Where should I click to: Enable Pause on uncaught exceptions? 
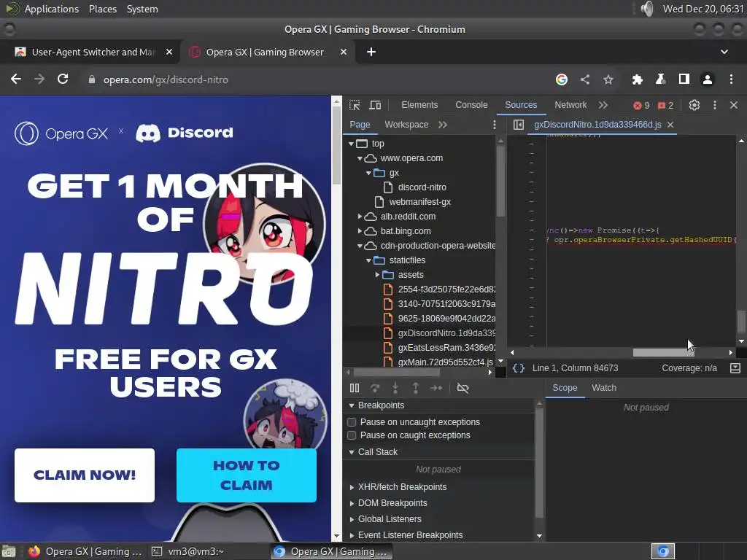click(352, 422)
